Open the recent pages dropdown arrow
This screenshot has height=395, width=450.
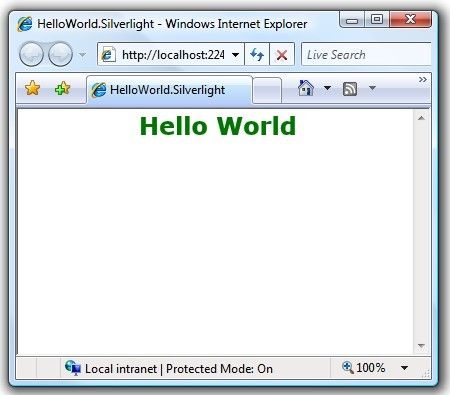pyautogui.click(x=82, y=54)
